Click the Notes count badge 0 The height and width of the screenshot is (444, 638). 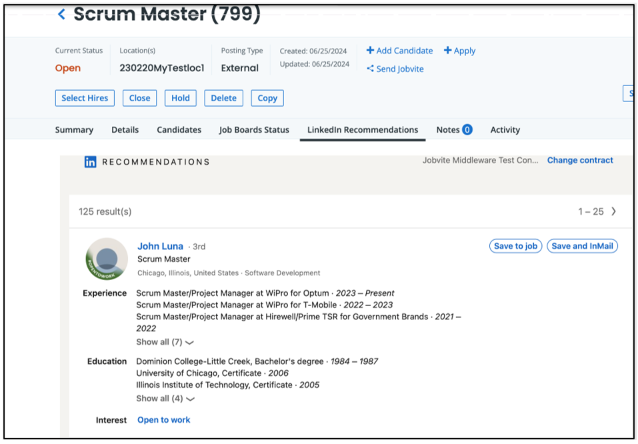click(467, 130)
